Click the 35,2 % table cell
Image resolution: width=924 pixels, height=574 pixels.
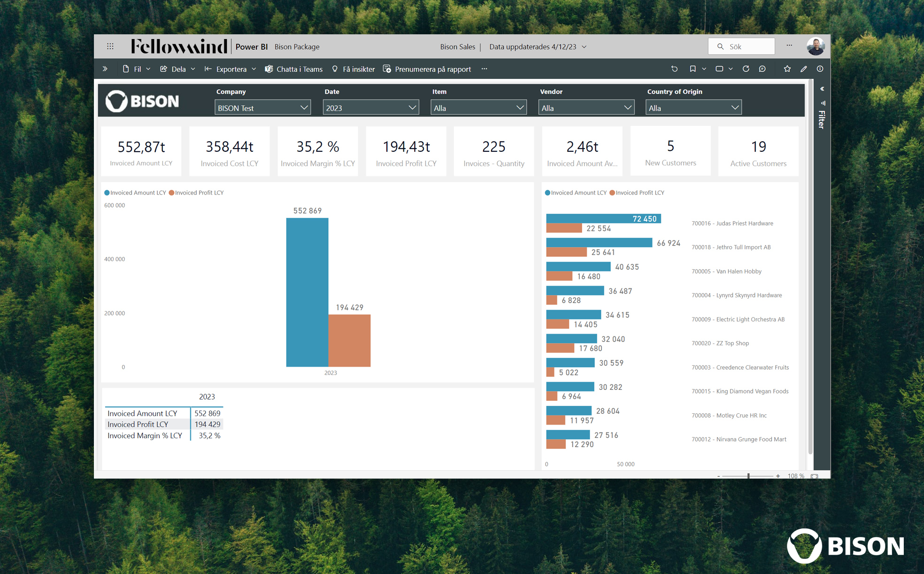[209, 435]
